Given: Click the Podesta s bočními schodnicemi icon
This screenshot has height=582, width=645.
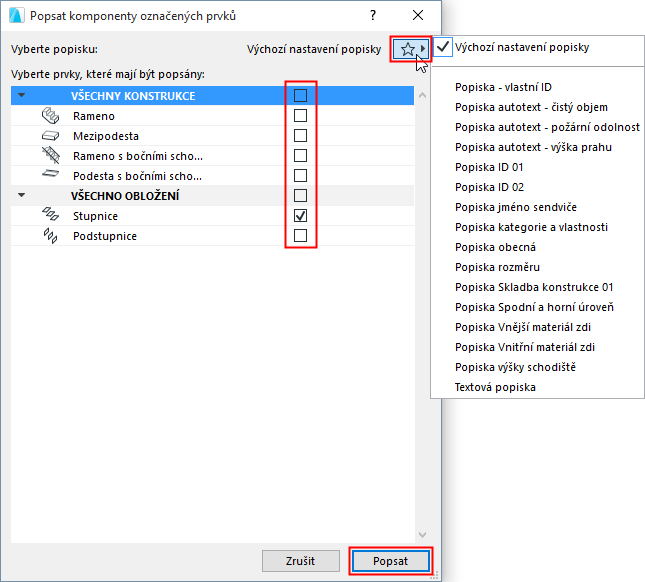Looking at the screenshot, I should (x=50, y=176).
